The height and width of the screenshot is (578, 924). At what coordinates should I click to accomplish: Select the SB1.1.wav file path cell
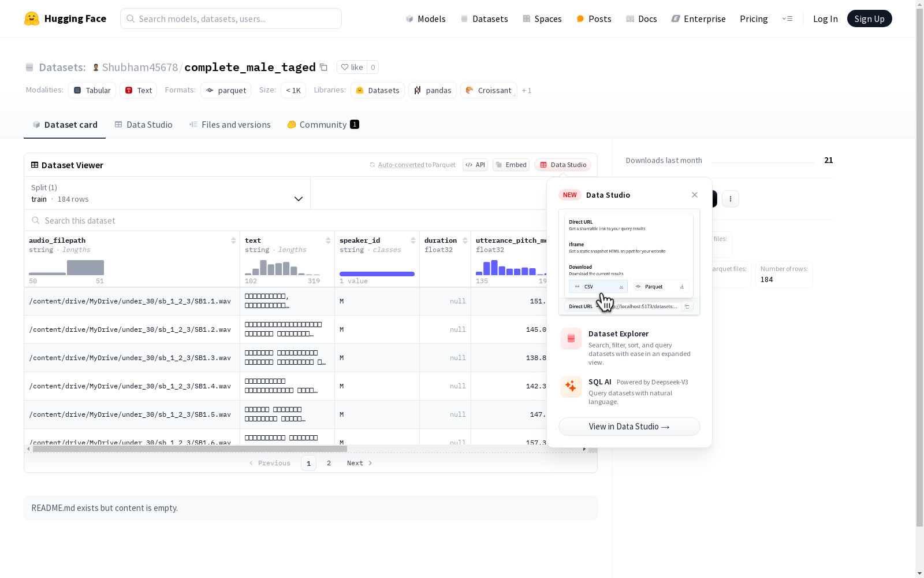(132, 301)
